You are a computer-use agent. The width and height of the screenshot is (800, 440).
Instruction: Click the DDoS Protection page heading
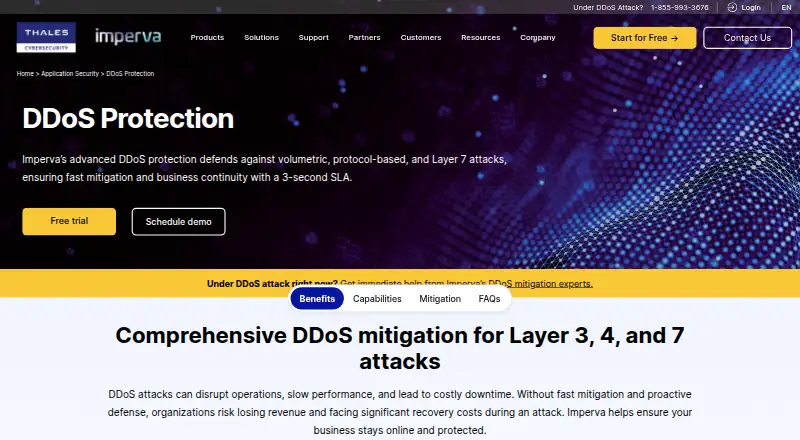128,118
